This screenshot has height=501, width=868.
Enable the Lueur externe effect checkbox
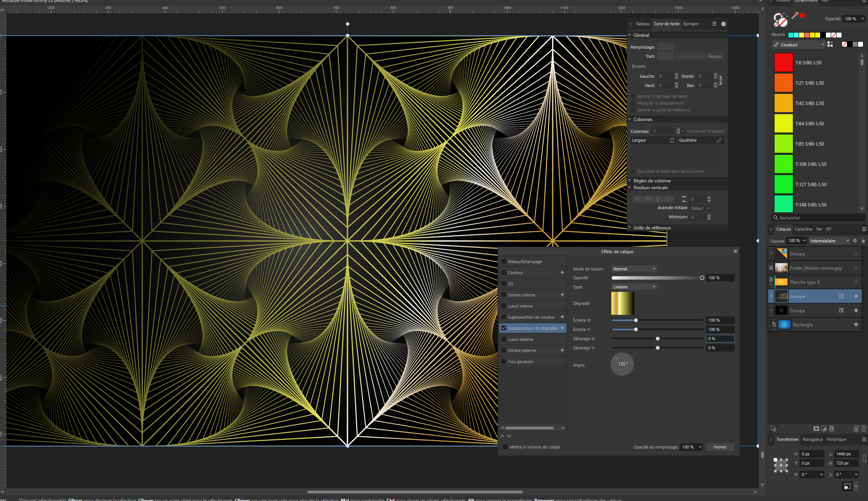pos(504,339)
